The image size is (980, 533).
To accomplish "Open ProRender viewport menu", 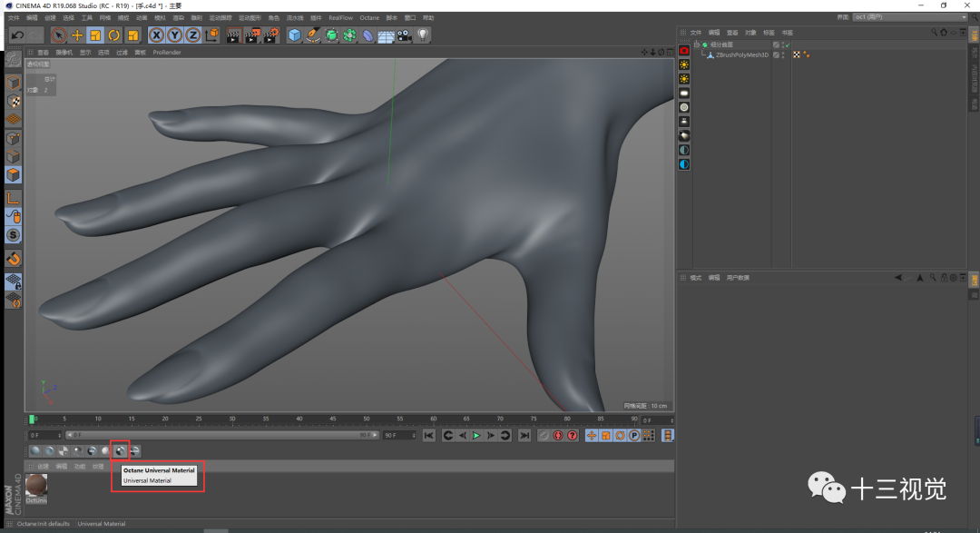I will (167, 53).
